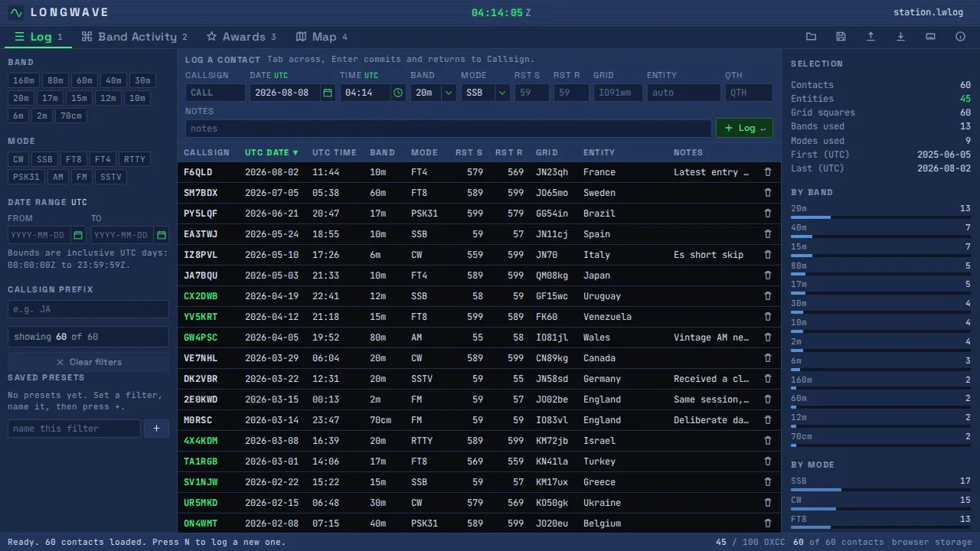
Task: Delete the YV5KRT contact
Action: 768,317
